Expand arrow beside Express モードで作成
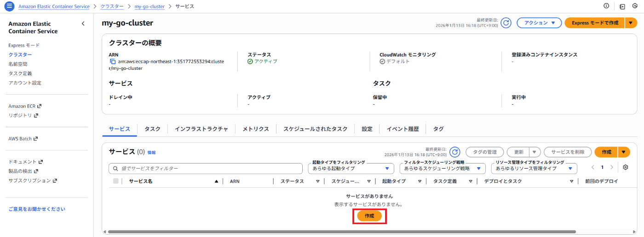Screen dimensions: 644x237 click(x=631, y=23)
